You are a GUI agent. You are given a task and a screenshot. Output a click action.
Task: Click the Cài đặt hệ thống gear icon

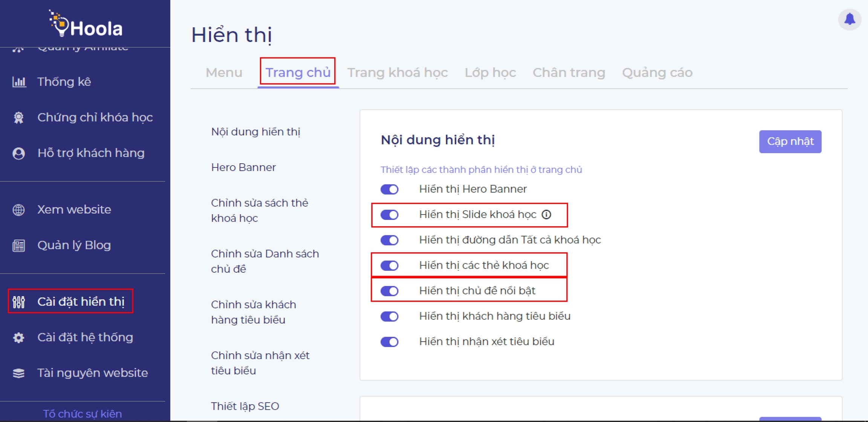tap(19, 338)
